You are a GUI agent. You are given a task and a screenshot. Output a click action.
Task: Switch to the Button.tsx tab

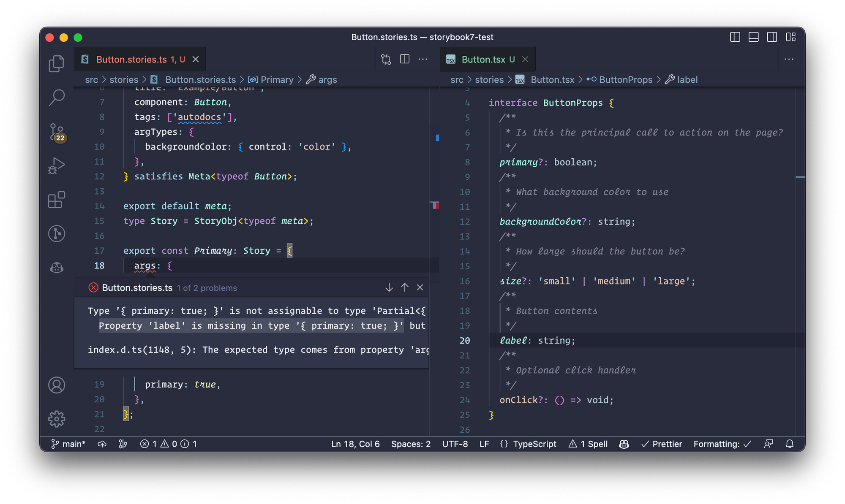click(x=483, y=60)
